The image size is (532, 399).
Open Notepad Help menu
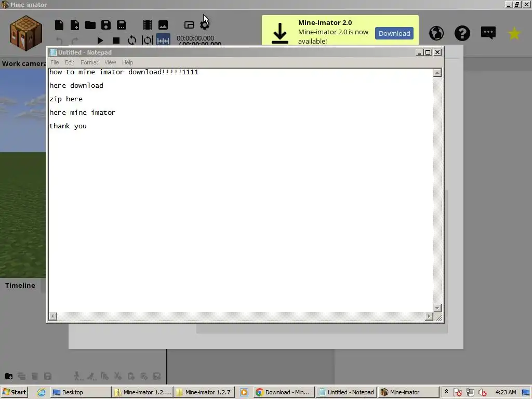(x=128, y=62)
